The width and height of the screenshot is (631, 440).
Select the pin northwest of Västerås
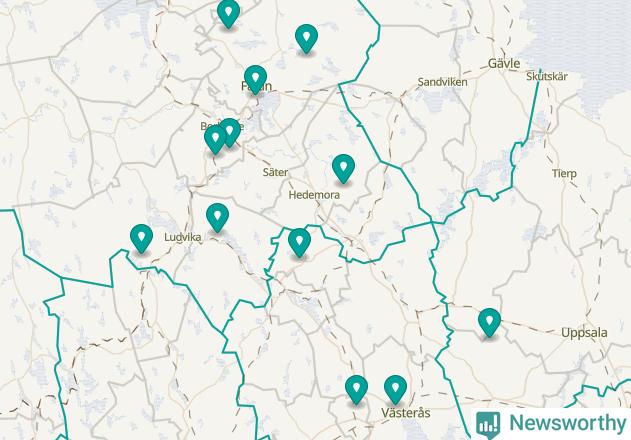click(x=356, y=389)
